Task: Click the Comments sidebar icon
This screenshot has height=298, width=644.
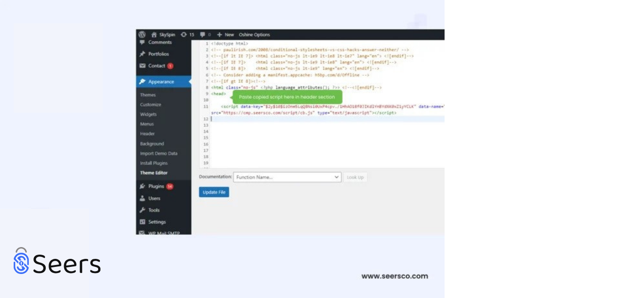Action: pos(142,42)
